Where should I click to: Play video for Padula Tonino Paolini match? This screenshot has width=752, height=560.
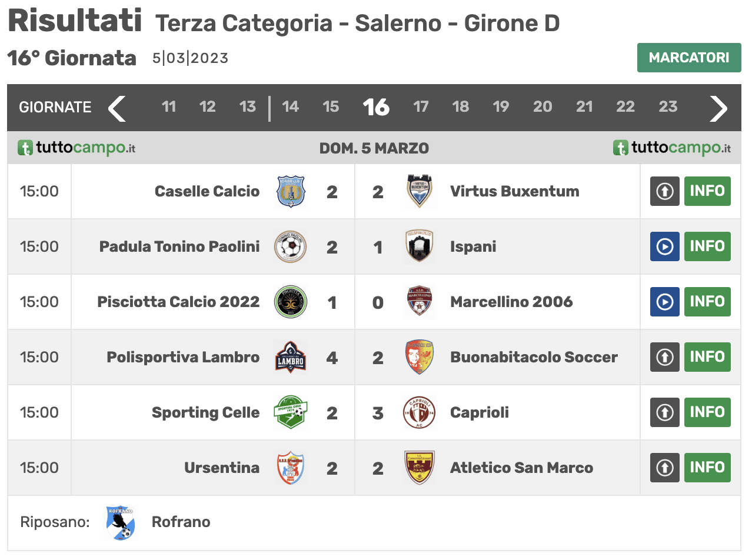point(665,246)
